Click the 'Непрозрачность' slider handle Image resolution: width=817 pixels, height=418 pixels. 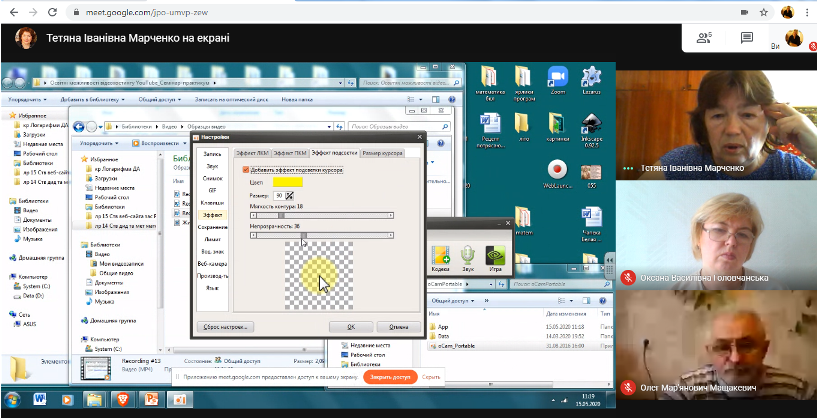(x=304, y=236)
